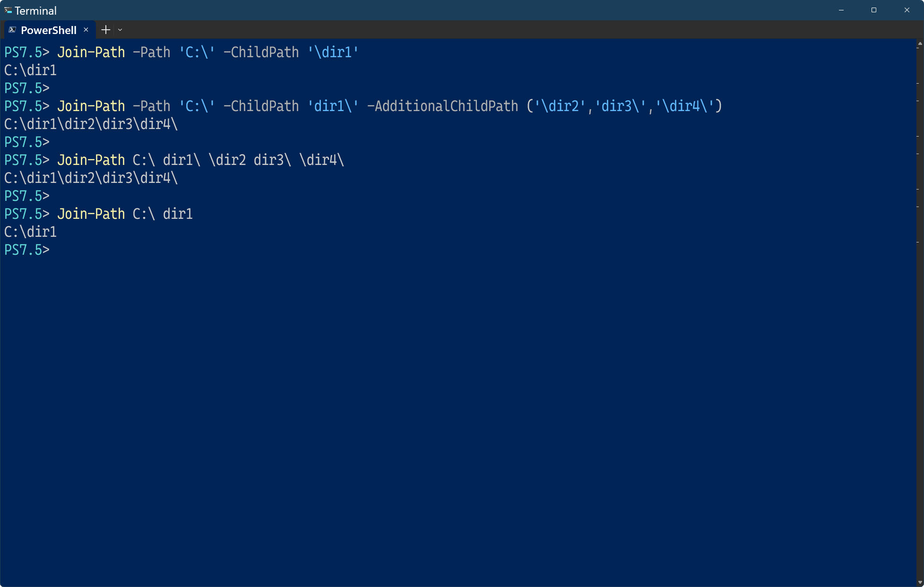Click the Terminal window title text

(35, 10)
